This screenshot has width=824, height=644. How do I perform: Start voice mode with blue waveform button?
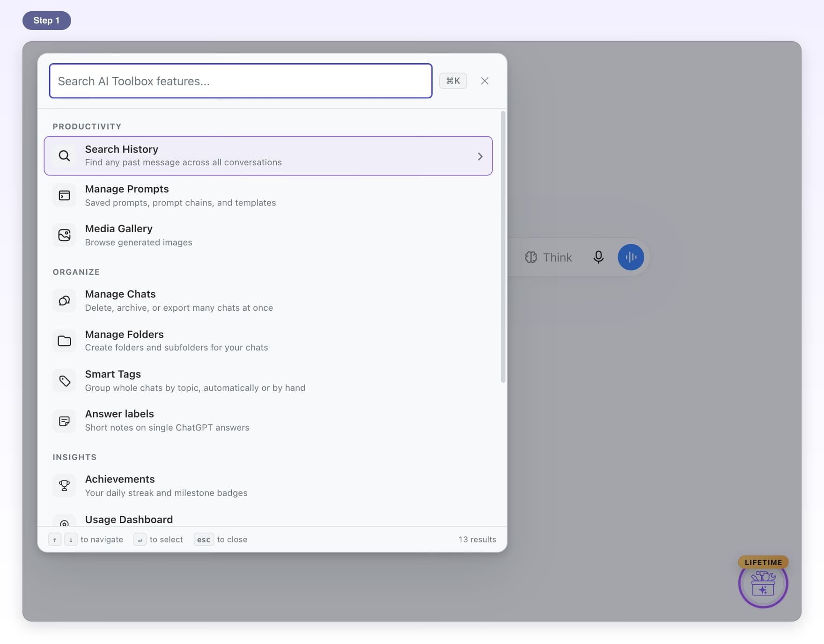tap(631, 257)
